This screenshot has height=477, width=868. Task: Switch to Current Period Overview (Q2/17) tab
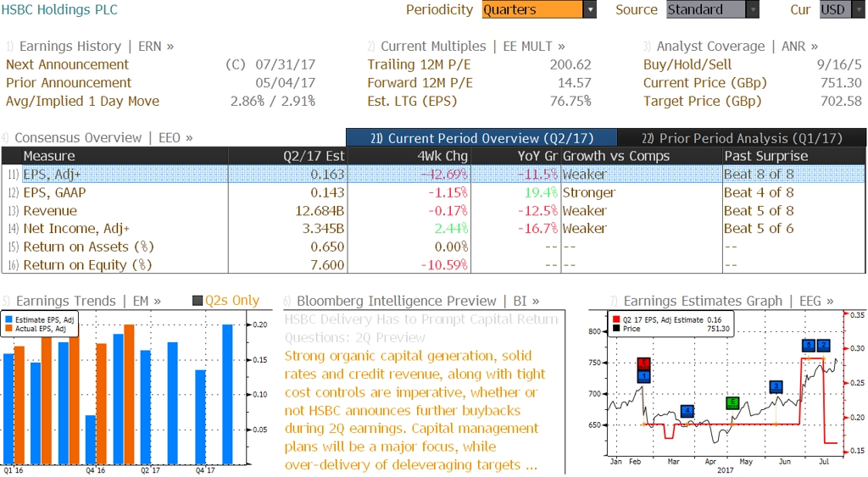[x=481, y=138]
